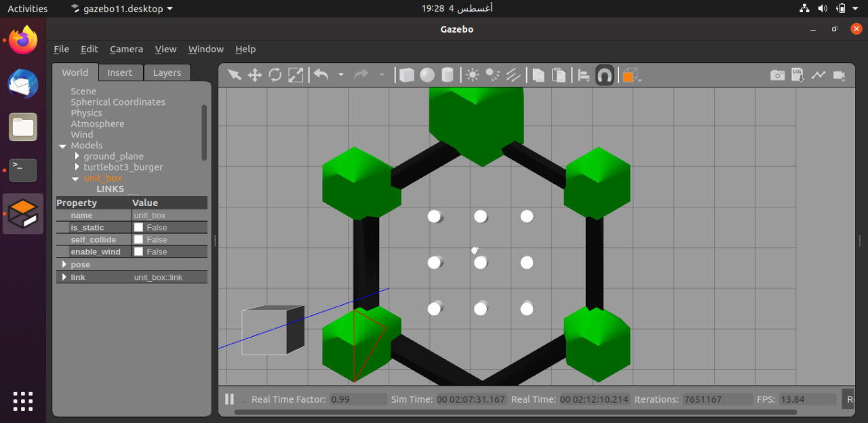Add a directional light source
The height and width of the screenshot is (423, 868).
pyautogui.click(x=513, y=75)
